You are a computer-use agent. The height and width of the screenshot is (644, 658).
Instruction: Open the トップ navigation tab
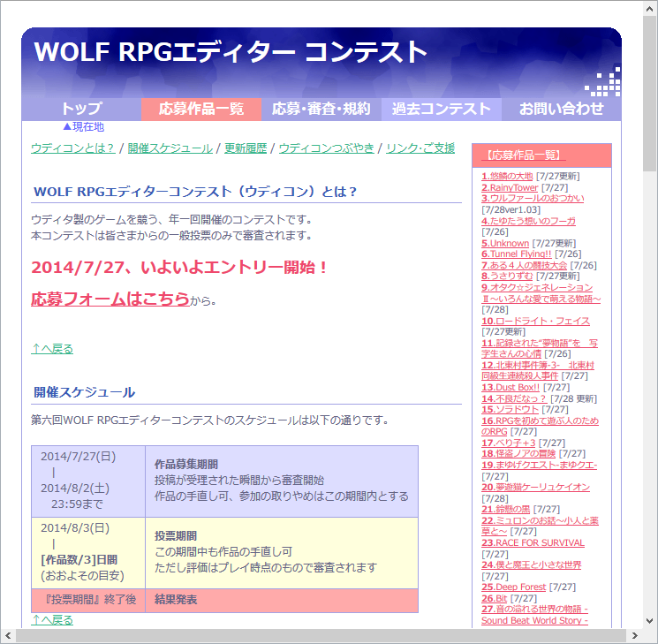point(81,110)
